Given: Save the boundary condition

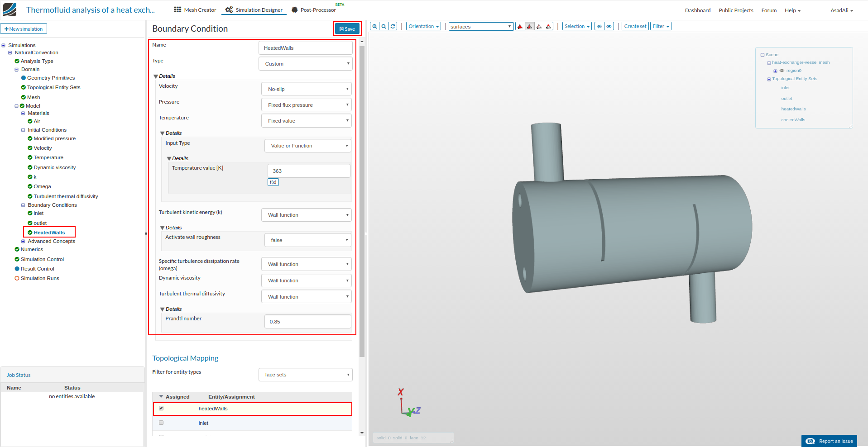Looking at the screenshot, I should [347, 29].
